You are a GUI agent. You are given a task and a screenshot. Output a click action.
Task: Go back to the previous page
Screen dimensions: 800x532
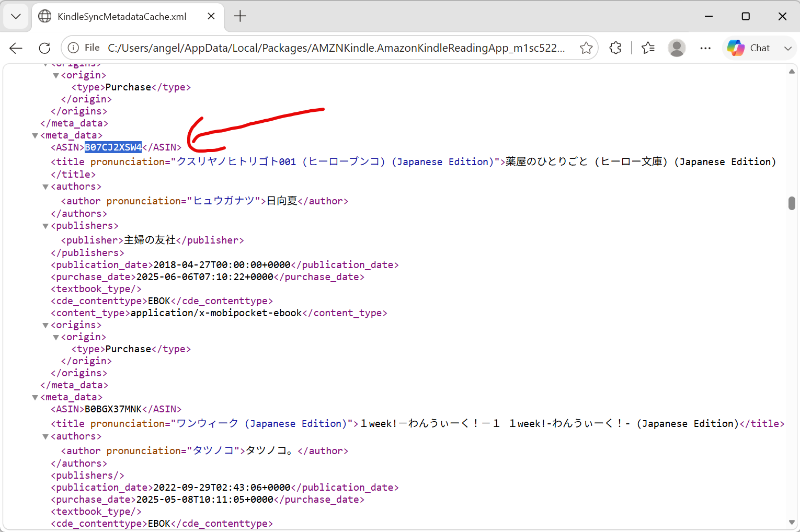(16, 48)
